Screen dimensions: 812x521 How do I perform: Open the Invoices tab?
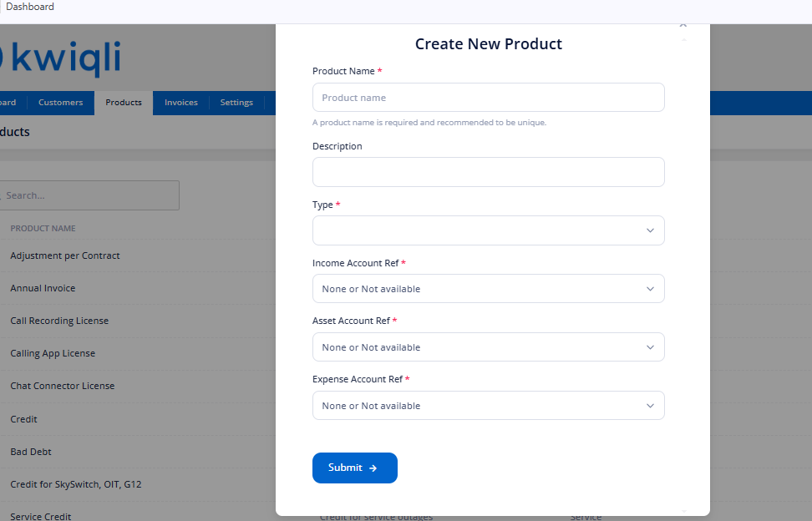(x=181, y=103)
